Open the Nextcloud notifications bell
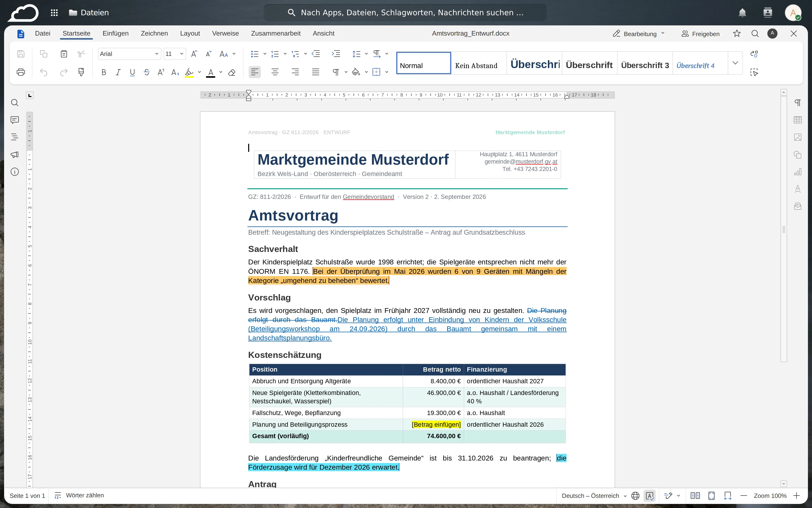 [x=742, y=13]
